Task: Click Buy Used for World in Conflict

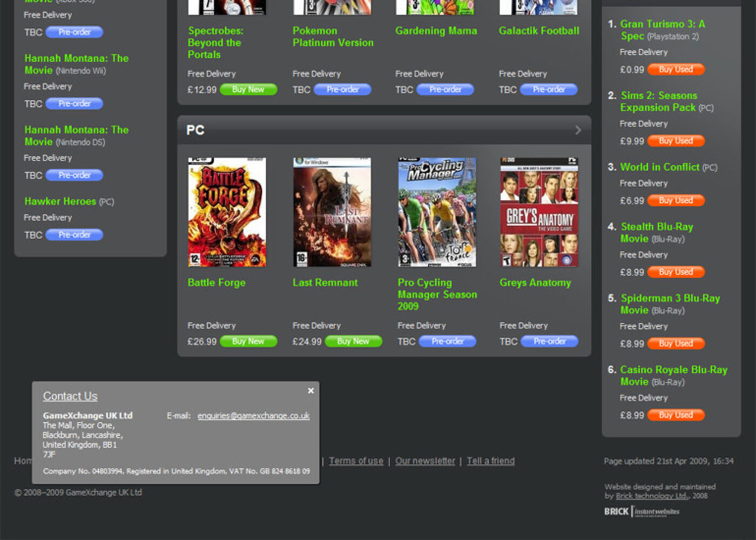Action: [x=676, y=200]
